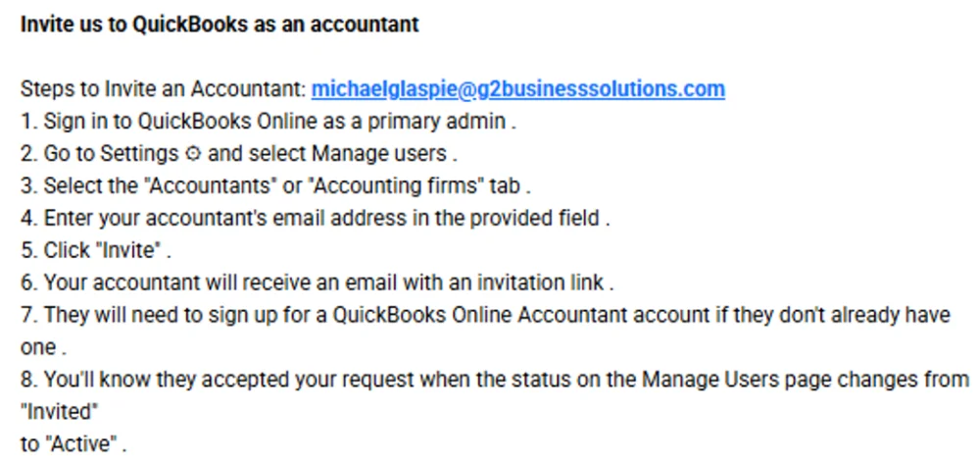This screenshot has height=465, width=980.
Task: Click the quoted word "Invite" in step 5
Action: point(132,250)
